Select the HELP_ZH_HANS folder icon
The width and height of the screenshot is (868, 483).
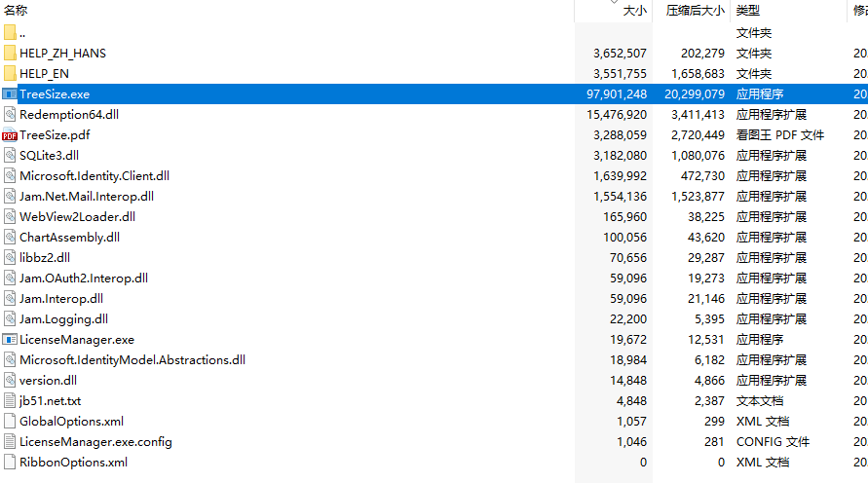point(10,54)
